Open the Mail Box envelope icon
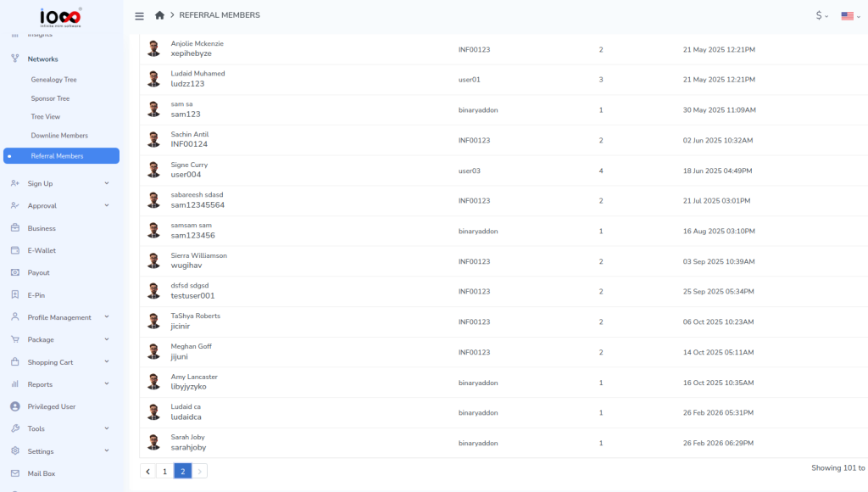Screen dimensions: 868x492 [x=15, y=473]
